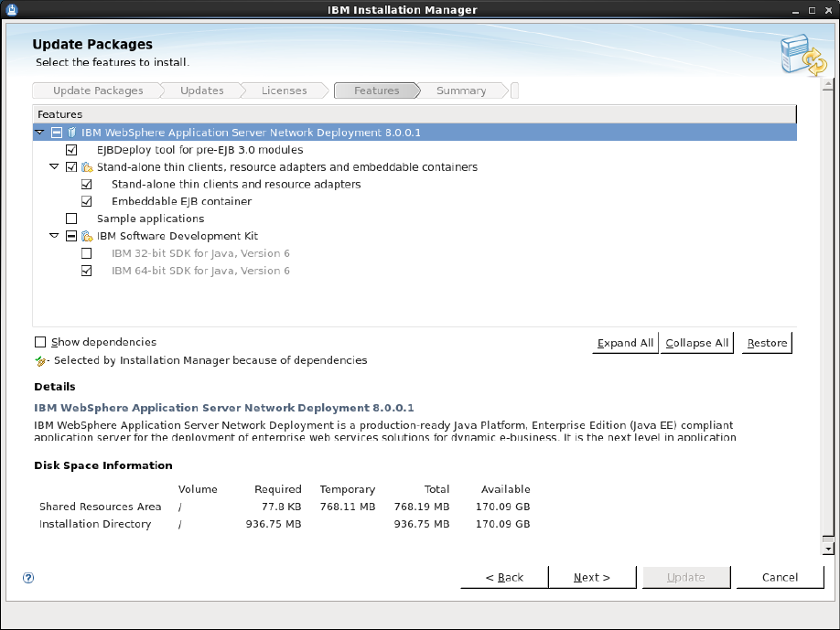Select 'IBM 32-bit SDK for Java, Version 6' row
This screenshot has height=630, width=840.
pyautogui.click(x=200, y=253)
